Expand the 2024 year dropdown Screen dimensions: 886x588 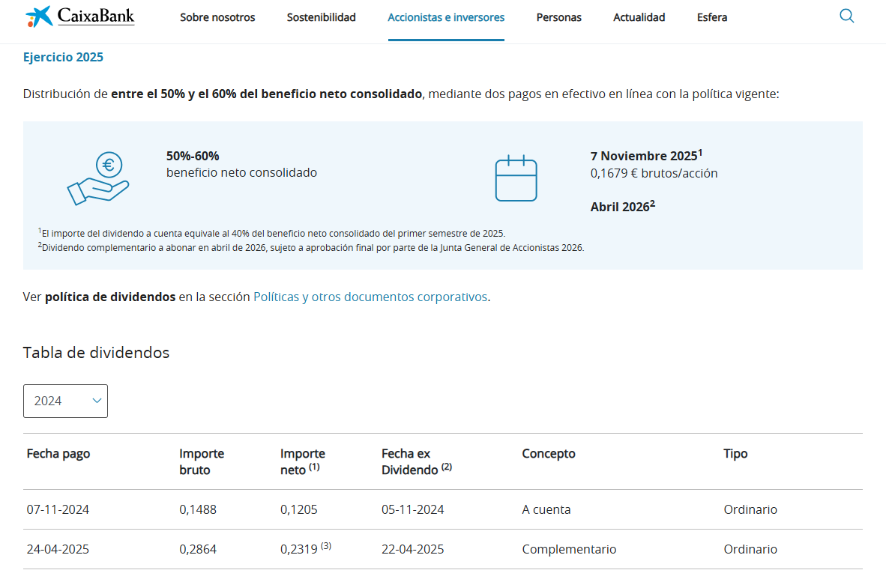(x=65, y=401)
